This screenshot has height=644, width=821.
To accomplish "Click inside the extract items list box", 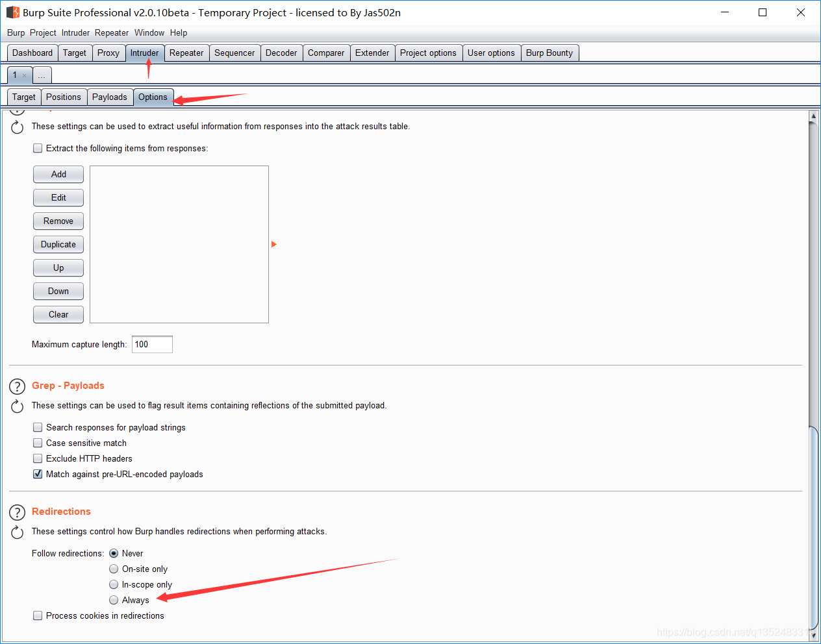I will click(179, 244).
